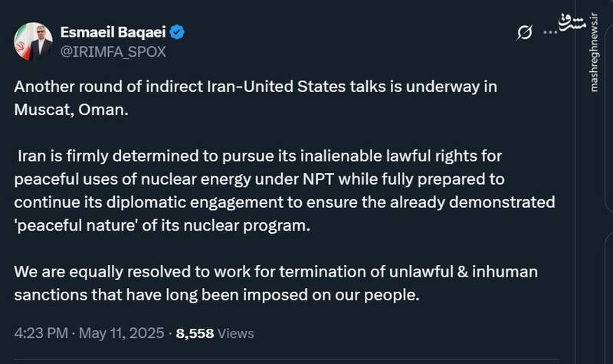
Task: Click the blue verified checkmark badge
Action: click(176, 33)
